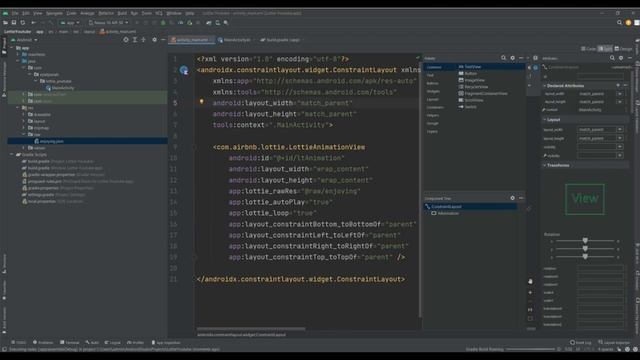Click the Save All toolbar icon

14,23
